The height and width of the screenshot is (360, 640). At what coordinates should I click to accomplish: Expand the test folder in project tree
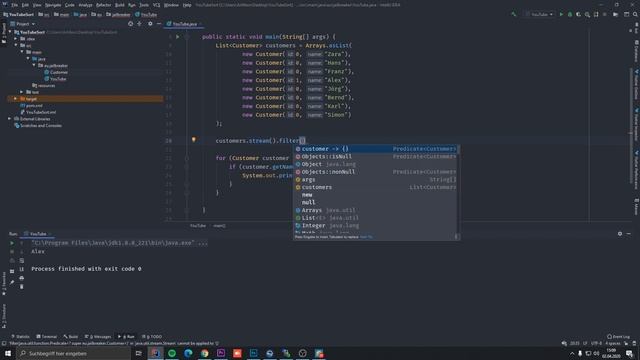pyautogui.click(x=22, y=92)
